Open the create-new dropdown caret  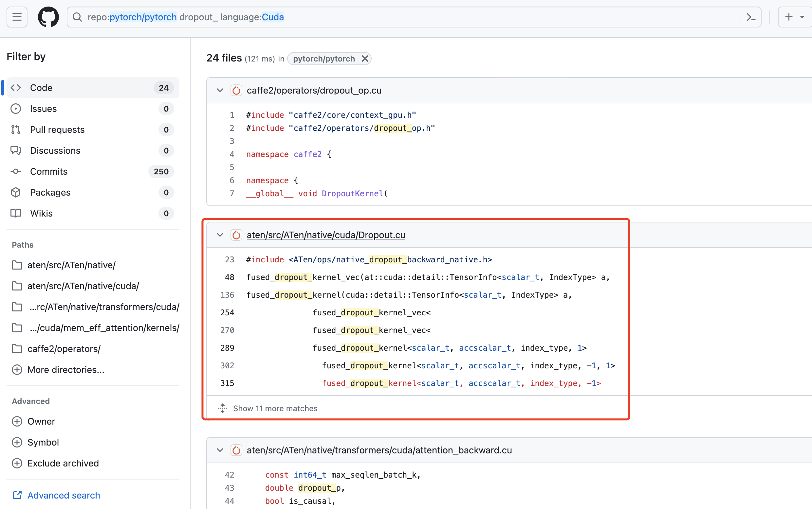[802, 17]
